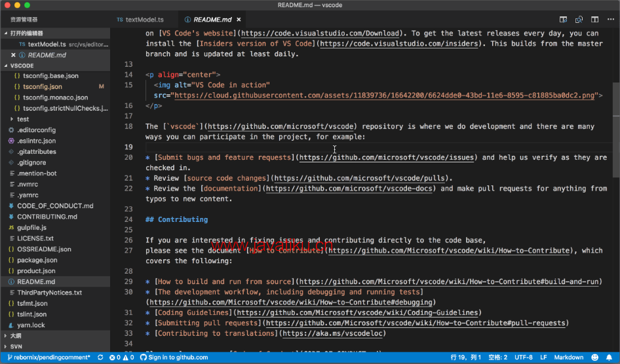Open .gitattributes file
Image resolution: width=620 pixels, height=364 pixels.
pyautogui.click(x=55, y=152)
